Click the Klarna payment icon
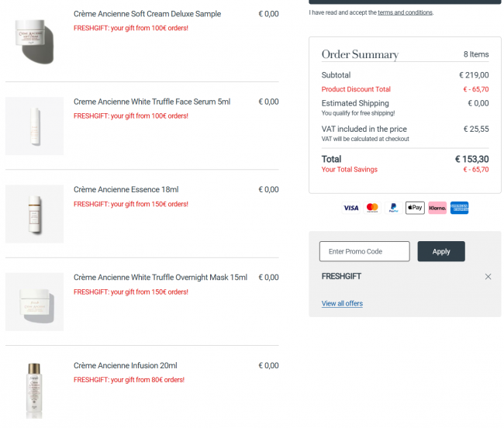The image size is (504, 428). coord(437,208)
